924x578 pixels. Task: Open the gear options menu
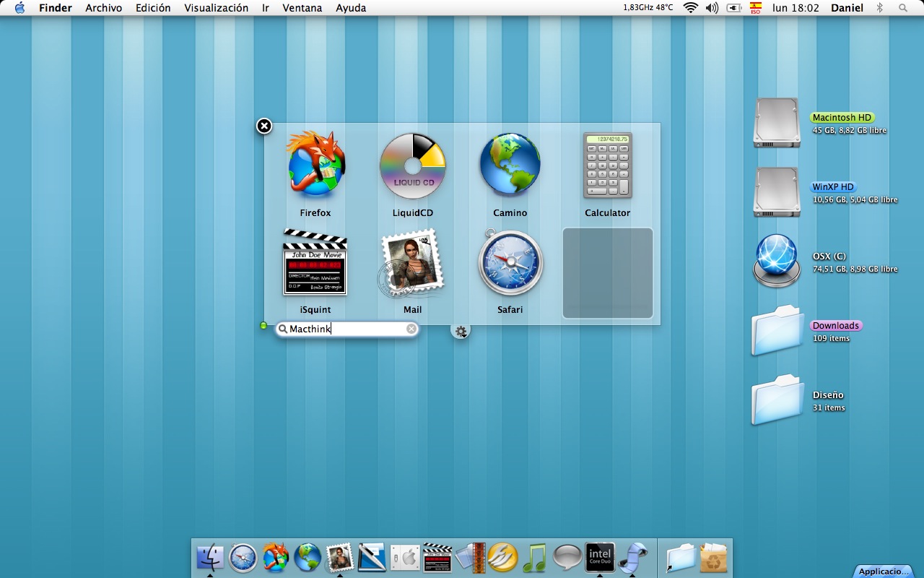point(461,331)
